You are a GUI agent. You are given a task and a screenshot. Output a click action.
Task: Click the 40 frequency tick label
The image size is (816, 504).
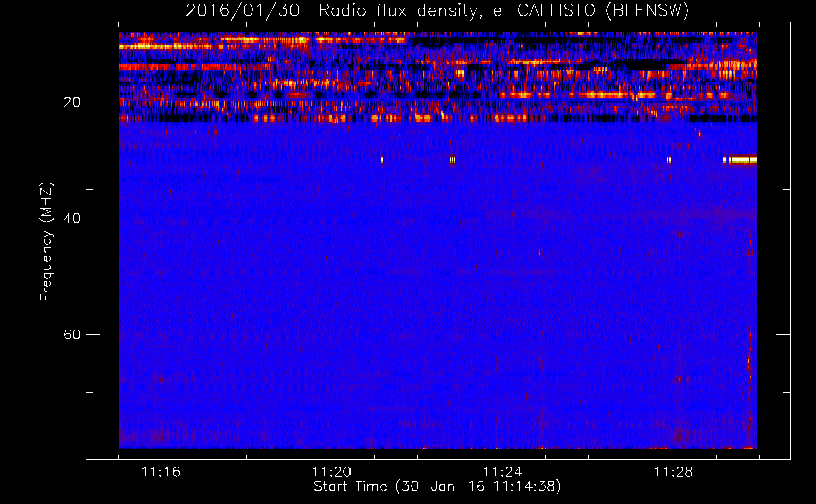coord(72,218)
